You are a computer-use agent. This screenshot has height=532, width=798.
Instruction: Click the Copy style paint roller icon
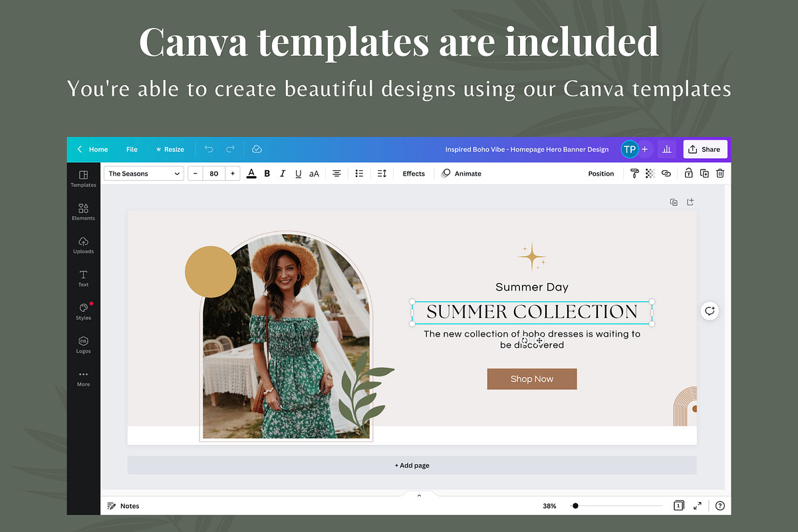[634, 174]
